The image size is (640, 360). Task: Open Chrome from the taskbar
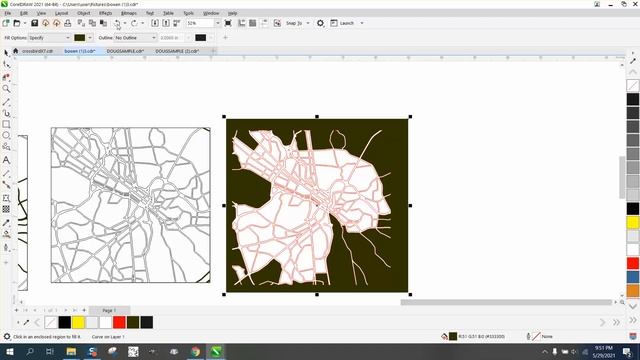coord(195,351)
